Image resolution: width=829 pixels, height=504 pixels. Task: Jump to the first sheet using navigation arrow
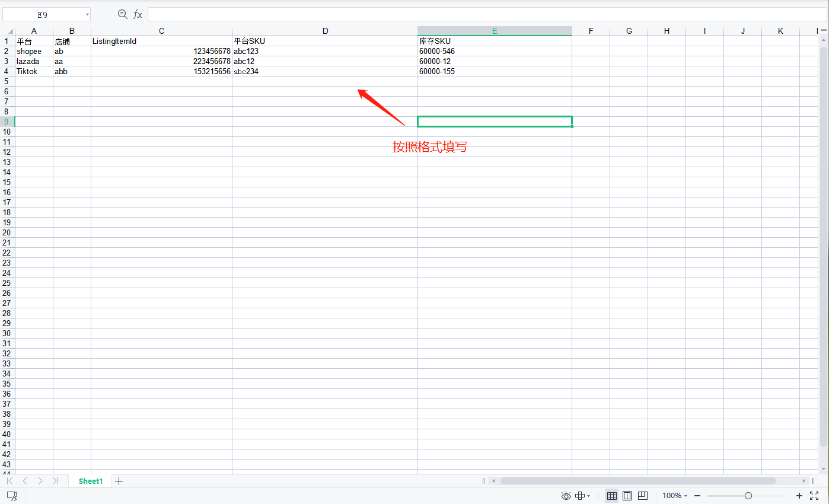pyautogui.click(x=9, y=481)
